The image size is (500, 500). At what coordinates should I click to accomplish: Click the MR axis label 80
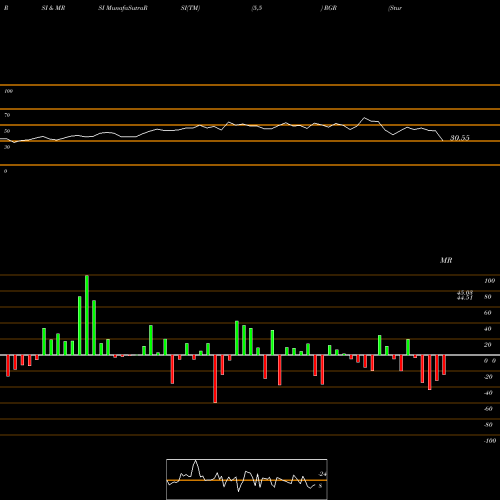point(487,297)
